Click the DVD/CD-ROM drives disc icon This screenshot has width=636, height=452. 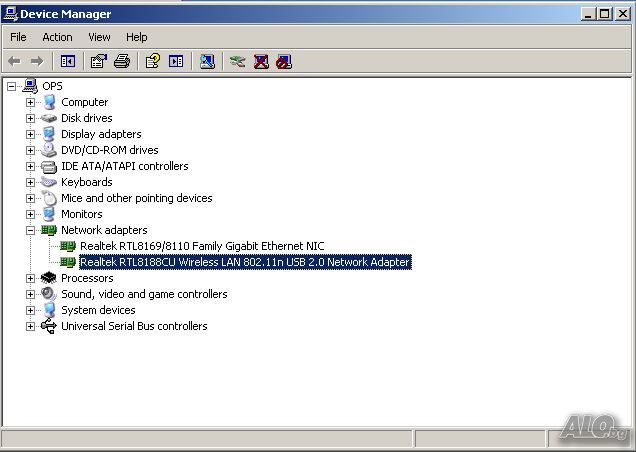point(49,150)
